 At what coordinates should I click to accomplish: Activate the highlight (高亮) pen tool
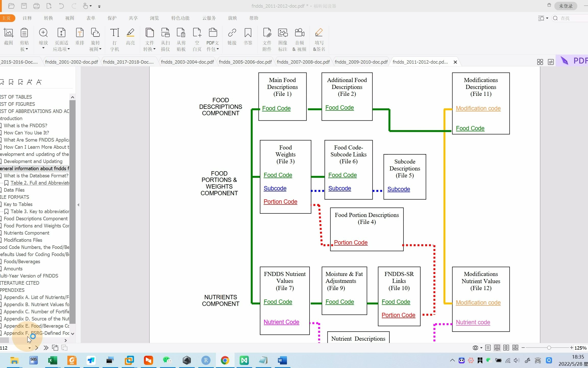130,33
